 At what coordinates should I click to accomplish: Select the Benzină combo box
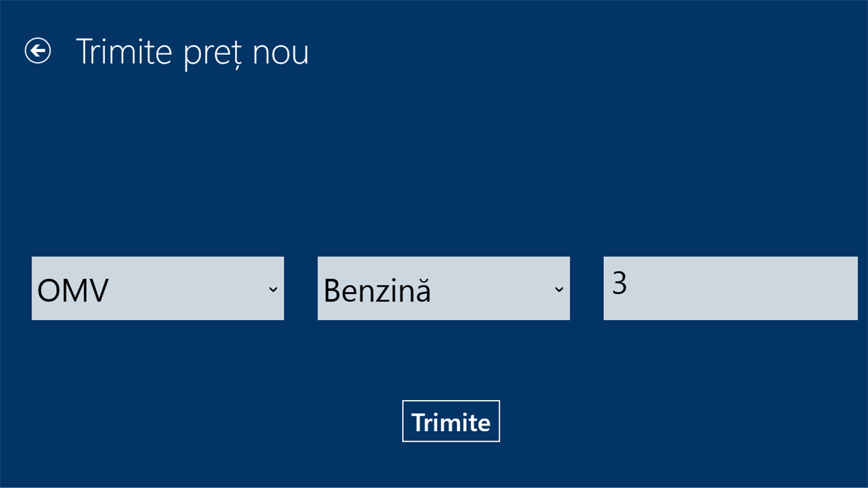coord(443,289)
